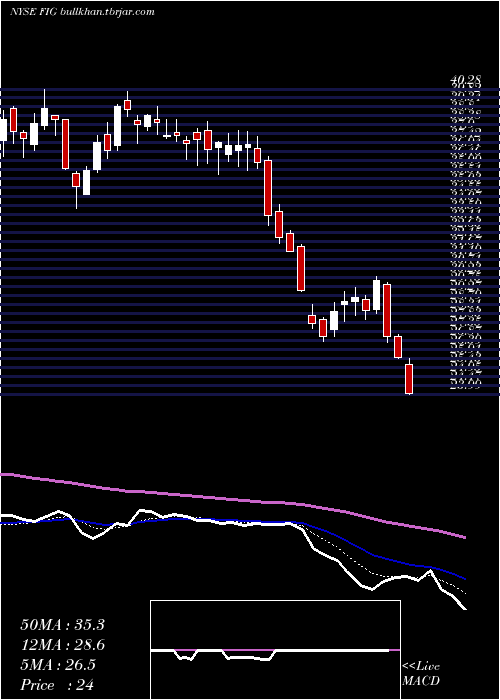Screen dimensions: 500x700
Task: Select the 5MA : 26.5 readout
Action: 58,665
